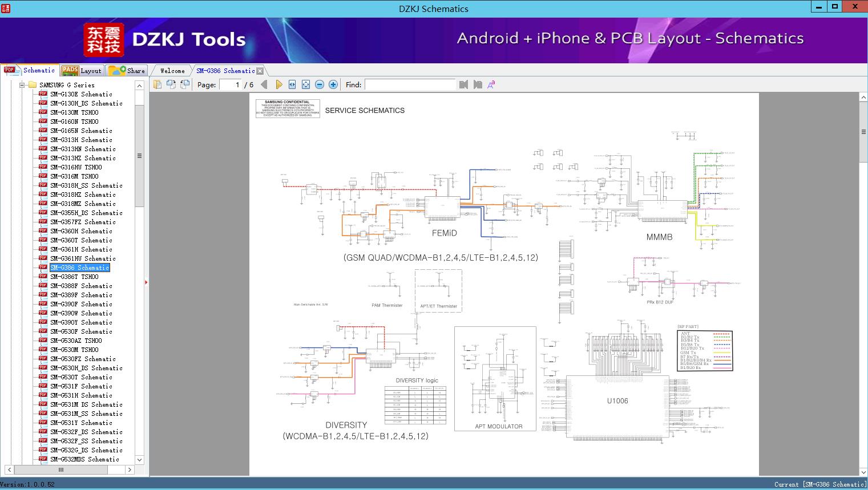This screenshot has height=490, width=868.
Task: Zoom in with the plus icon
Action: [x=333, y=84]
